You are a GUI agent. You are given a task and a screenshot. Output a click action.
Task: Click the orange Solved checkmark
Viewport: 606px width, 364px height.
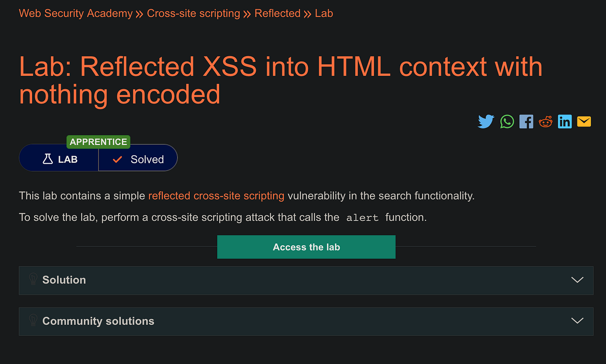117,159
